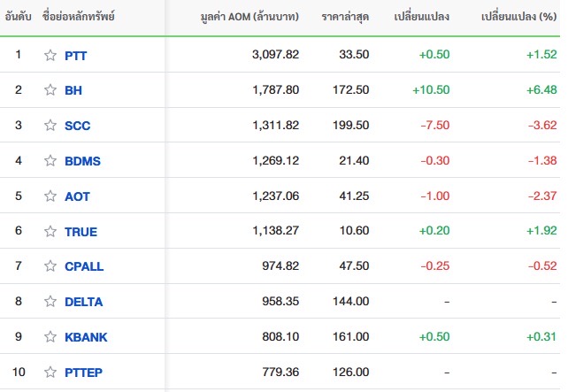
Task: Toggle favorite star for BH
Action: [50, 90]
